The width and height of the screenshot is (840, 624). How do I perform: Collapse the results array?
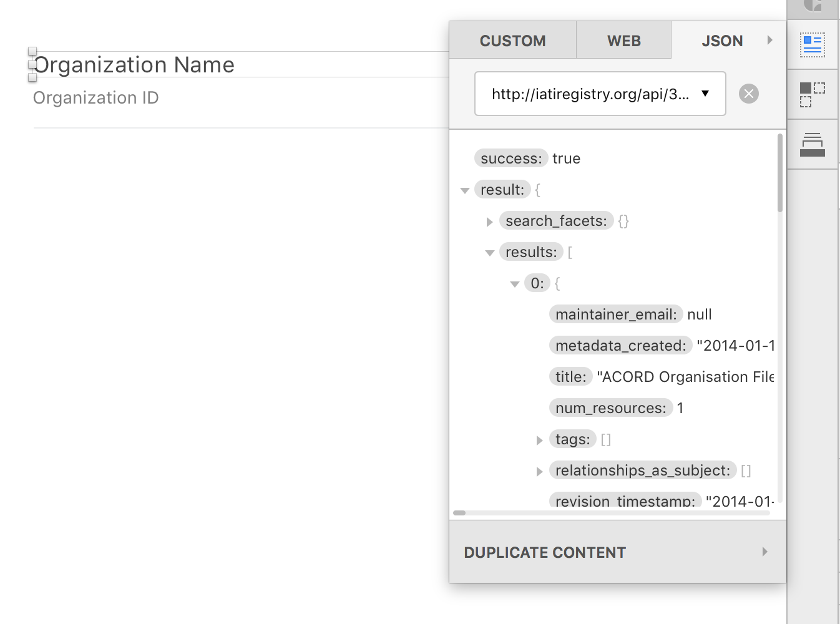click(490, 253)
